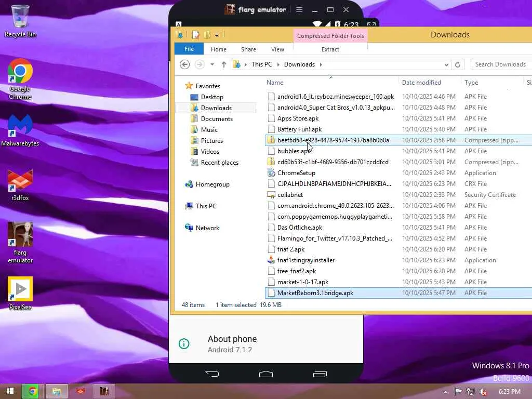Click the New folder quick access icon
This screenshot has width=532, height=399.
point(207,35)
